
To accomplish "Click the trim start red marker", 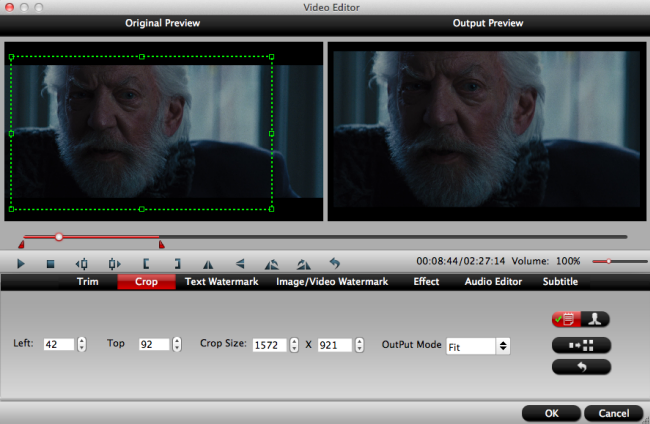I will [21, 245].
